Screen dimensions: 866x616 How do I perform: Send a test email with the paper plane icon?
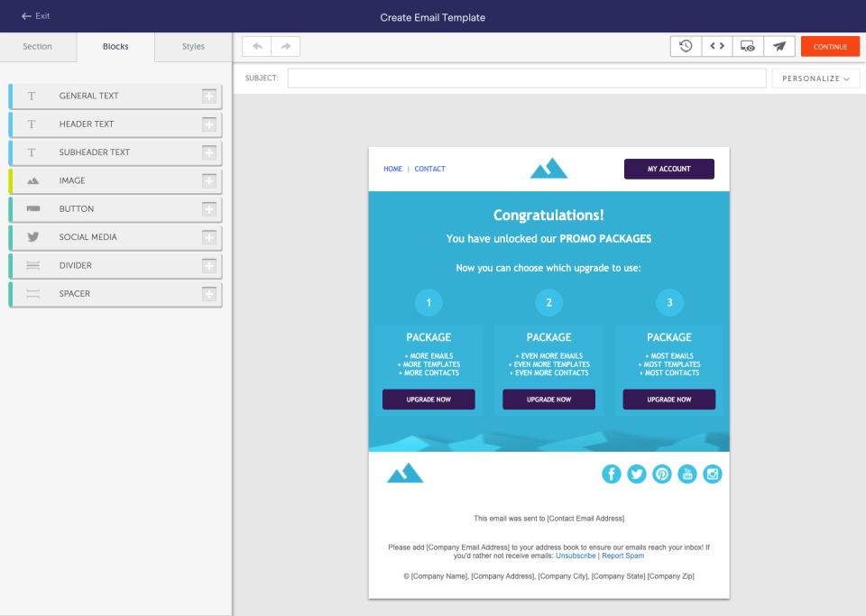pos(779,46)
